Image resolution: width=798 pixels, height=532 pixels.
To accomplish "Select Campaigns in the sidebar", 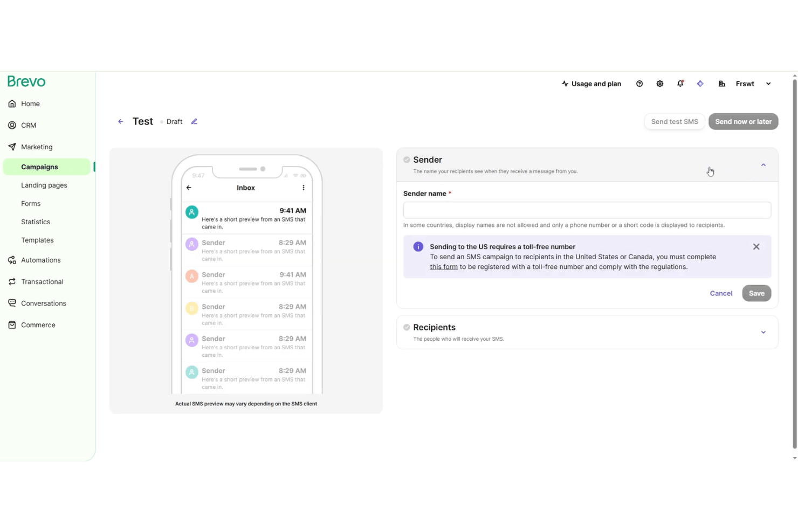I will [x=47, y=167].
